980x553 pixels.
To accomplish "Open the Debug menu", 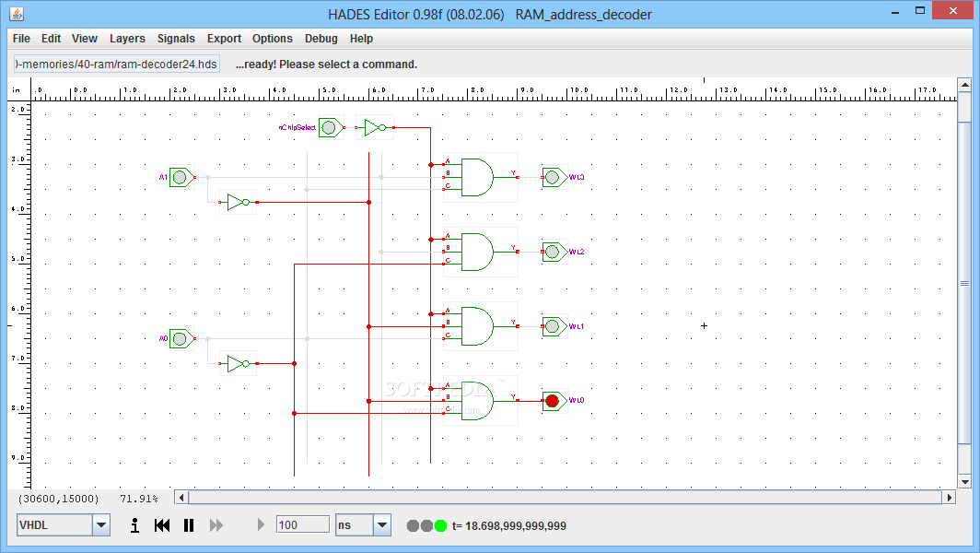I will pos(321,38).
